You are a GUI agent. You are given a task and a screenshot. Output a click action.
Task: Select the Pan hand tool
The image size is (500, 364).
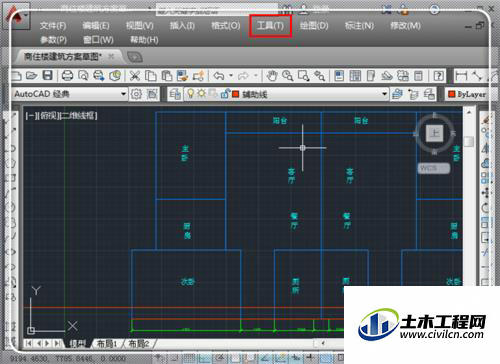[x=272, y=76]
